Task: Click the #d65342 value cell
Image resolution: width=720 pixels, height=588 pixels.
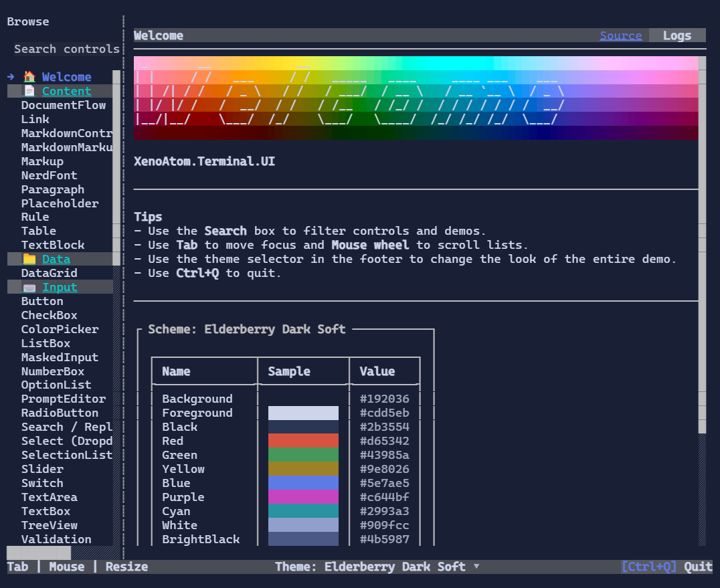Action: (384, 441)
